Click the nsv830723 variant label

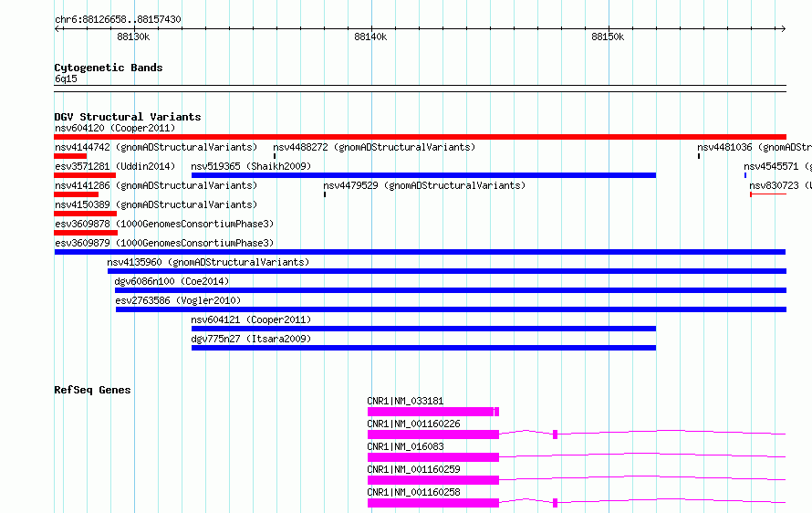780,185
